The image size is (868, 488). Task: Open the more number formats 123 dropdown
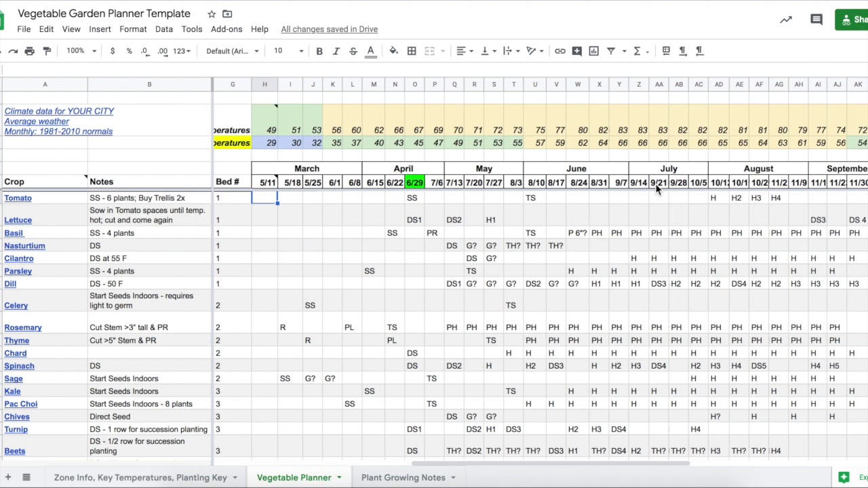182,51
